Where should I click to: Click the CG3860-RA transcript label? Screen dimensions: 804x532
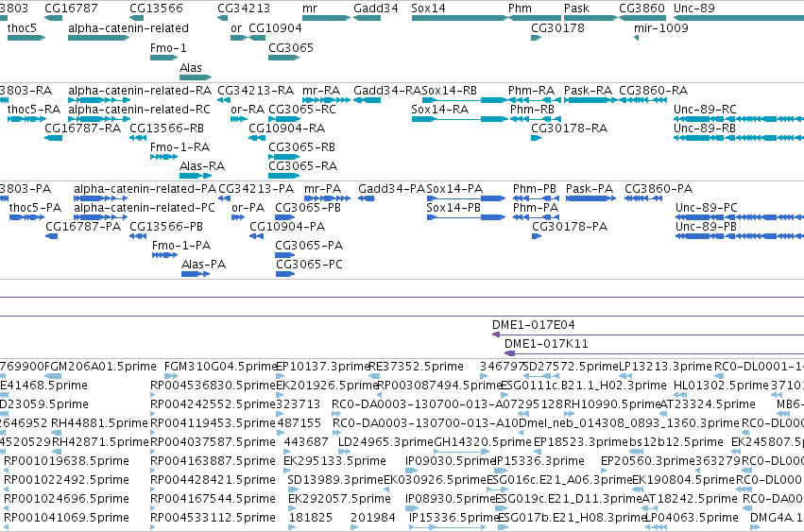tap(653, 91)
